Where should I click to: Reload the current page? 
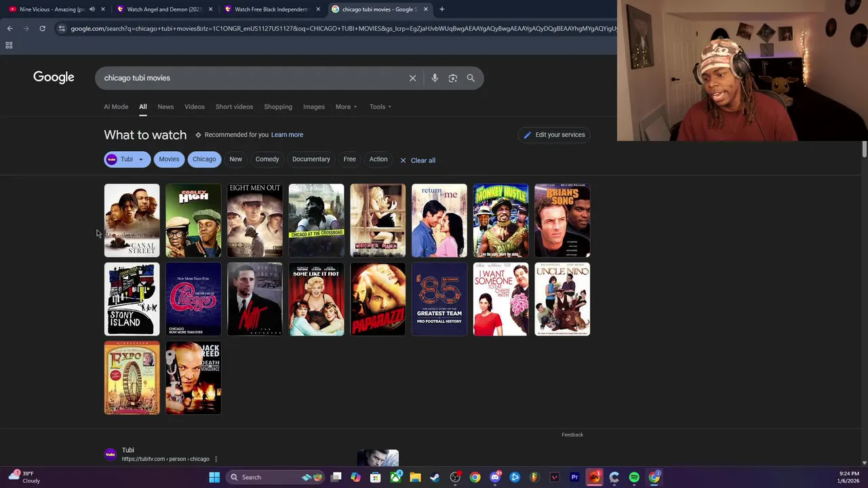point(42,28)
